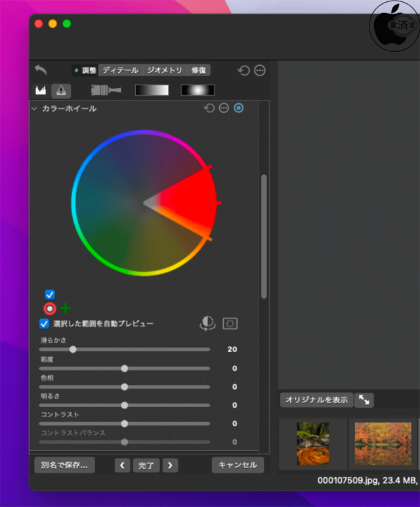Click the reset-all icon beside the tabs
Viewport: 420px width, 507px height.
tap(243, 70)
